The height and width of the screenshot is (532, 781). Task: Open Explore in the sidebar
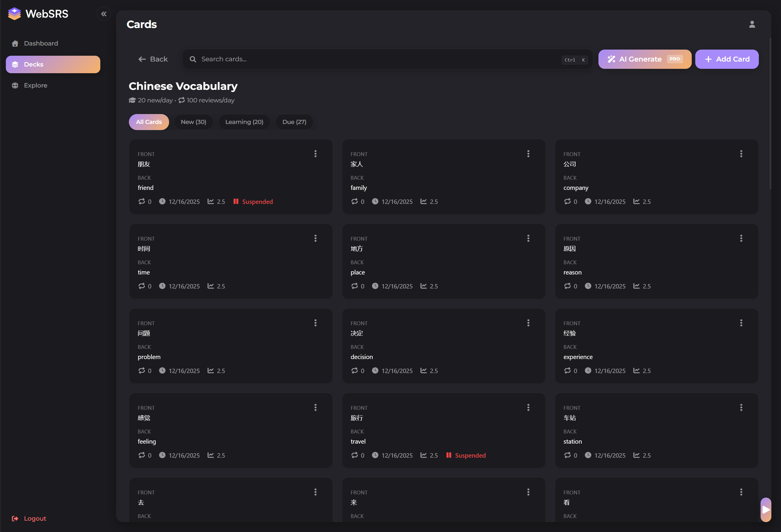click(x=53, y=85)
